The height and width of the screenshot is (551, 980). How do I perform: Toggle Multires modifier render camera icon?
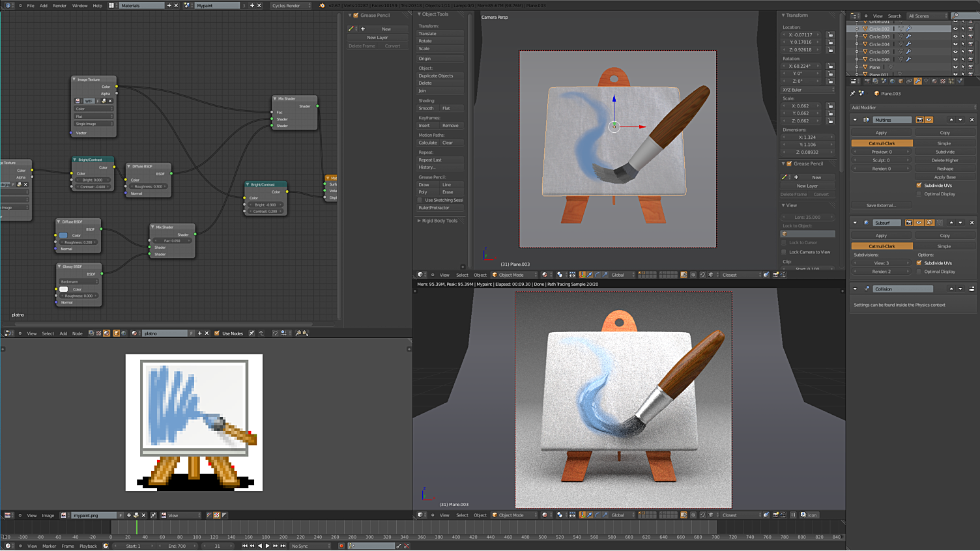(x=919, y=120)
